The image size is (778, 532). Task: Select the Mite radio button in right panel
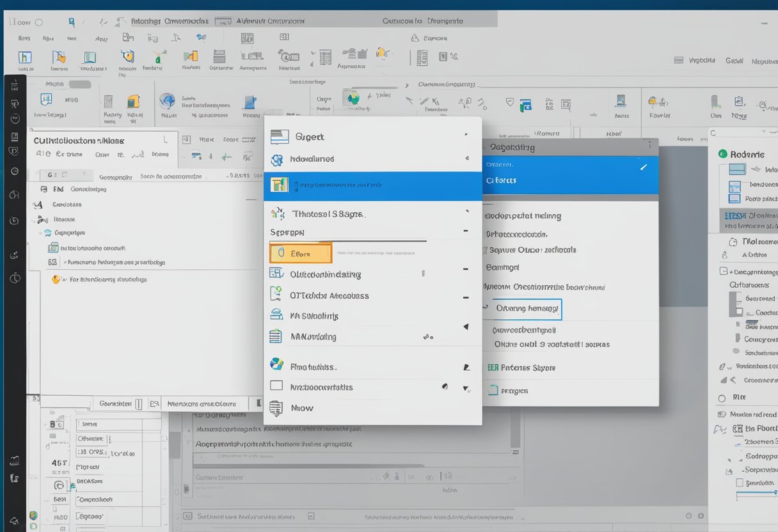[722, 398]
